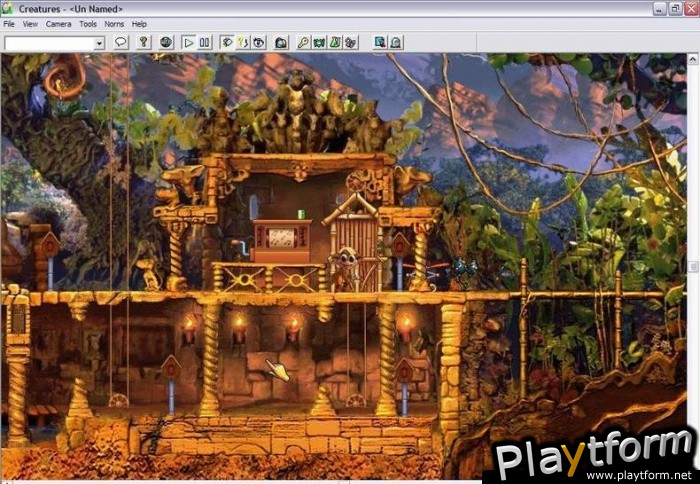
Task: Close the Creatures window
Action: pyautogui.click(x=691, y=8)
